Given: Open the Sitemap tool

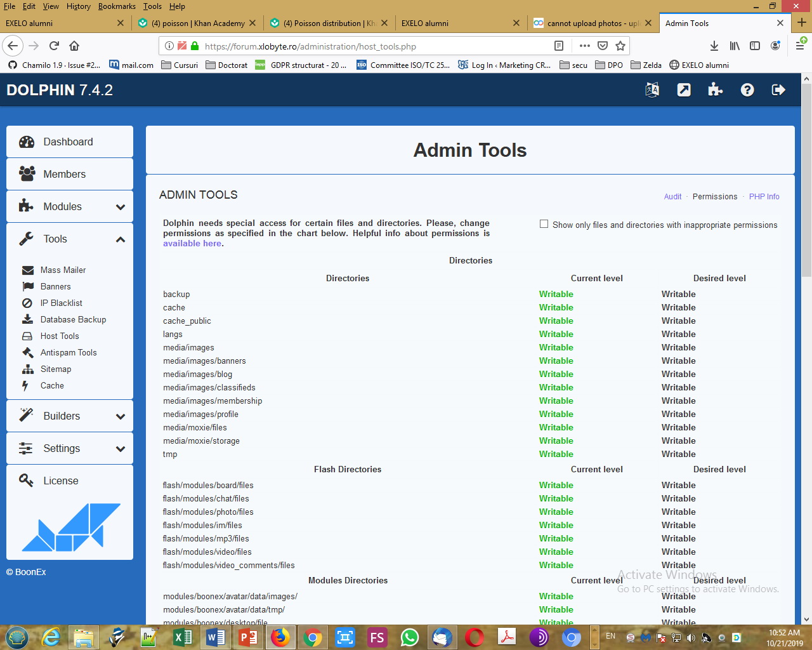Looking at the screenshot, I should click(56, 369).
